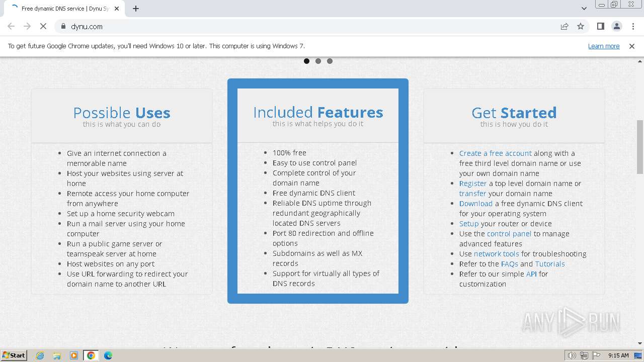Image resolution: width=644 pixels, height=362 pixels.
Task: Open the Chrome profile avatar
Action: (x=616, y=26)
